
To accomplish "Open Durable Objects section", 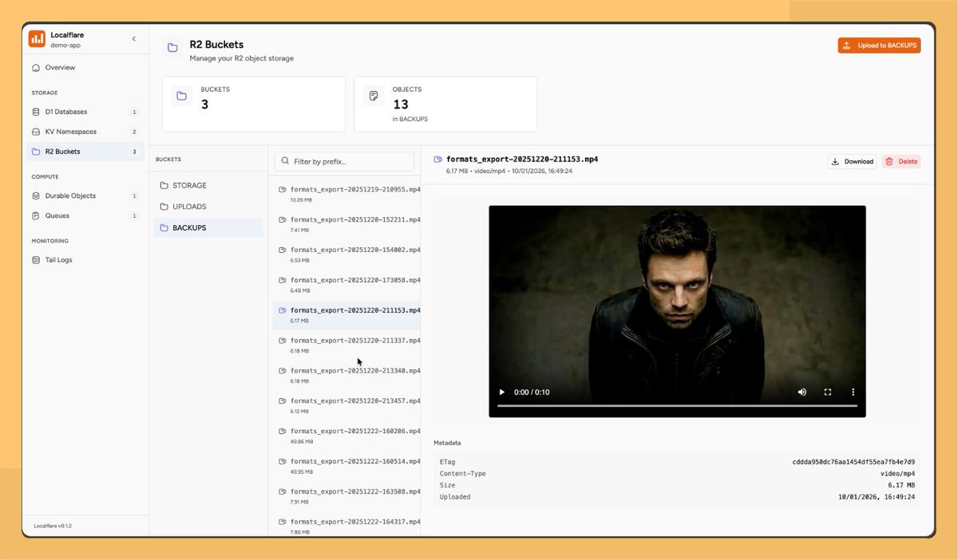I will 85,195.
